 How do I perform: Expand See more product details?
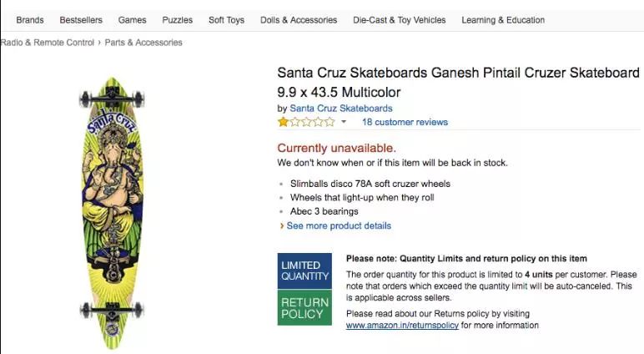tap(338, 225)
